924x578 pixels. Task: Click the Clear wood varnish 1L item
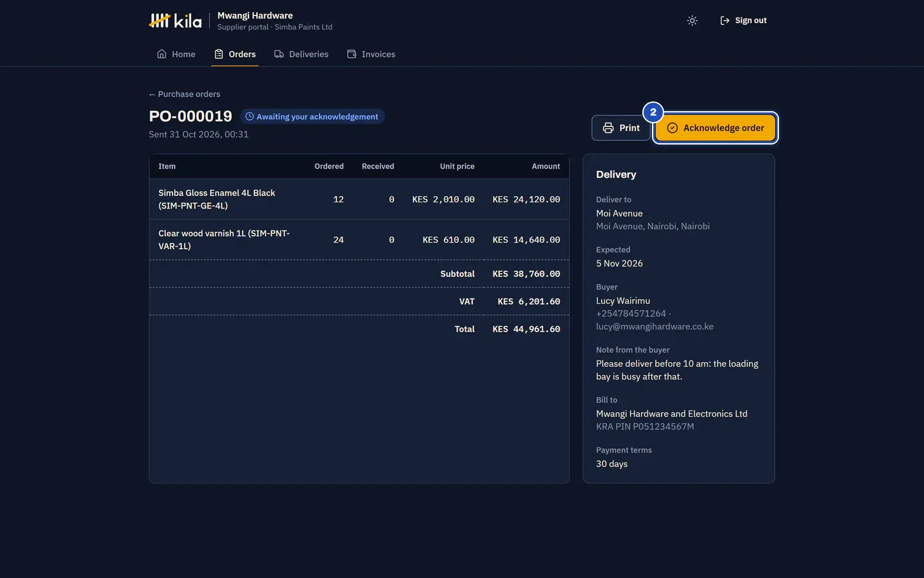(224, 240)
